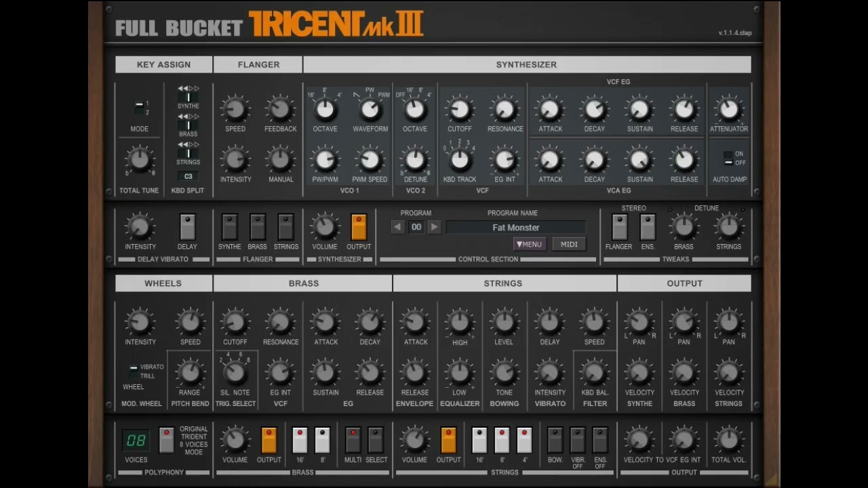
Task: Click the ATTENUATOR knob
Action: (x=729, y=109)
